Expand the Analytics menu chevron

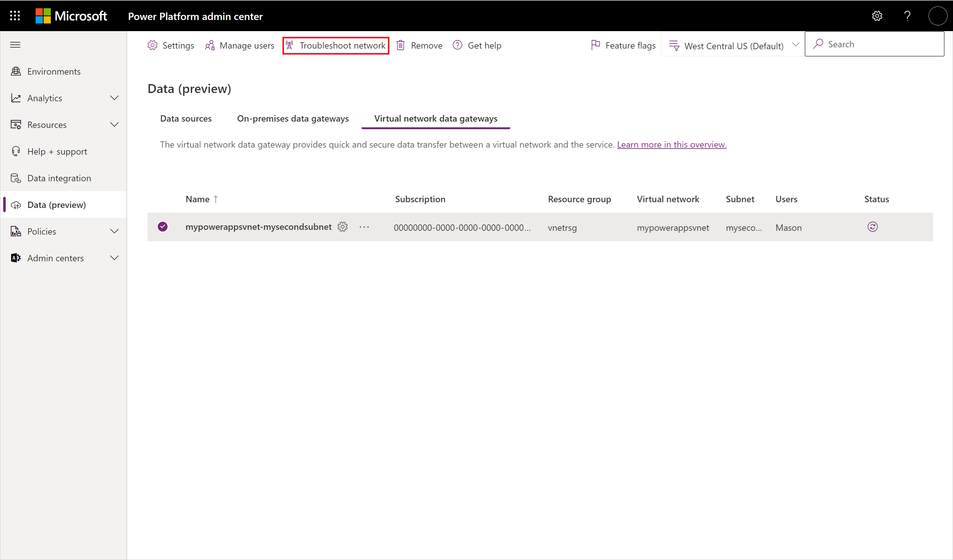[114, 98]
